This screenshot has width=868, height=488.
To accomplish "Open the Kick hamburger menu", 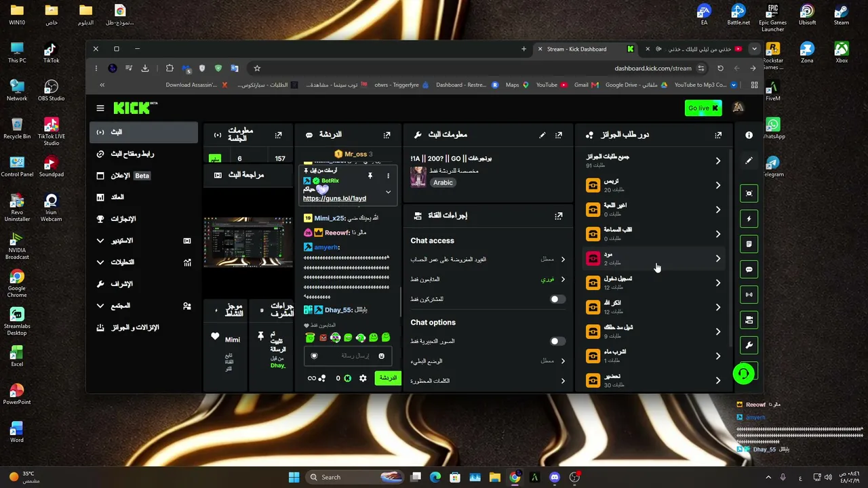I will pyautogui.click(x=100, y=108).
